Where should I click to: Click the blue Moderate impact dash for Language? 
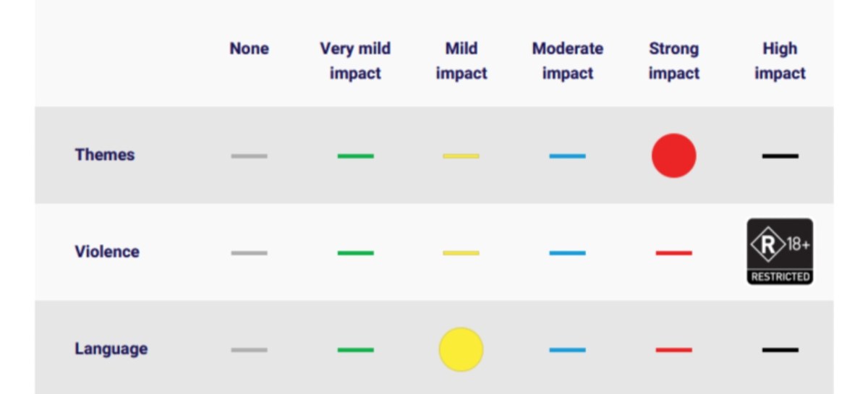point(567,350)
